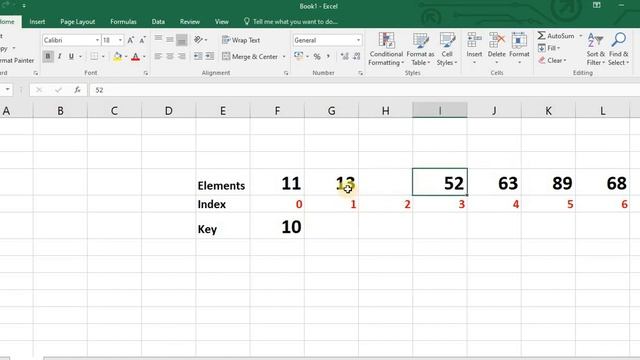The height and width of the screenshot is (360, 640).
Task: Confirm the formula bar entry
Action: pyautogui.click(x=58, y=90)
